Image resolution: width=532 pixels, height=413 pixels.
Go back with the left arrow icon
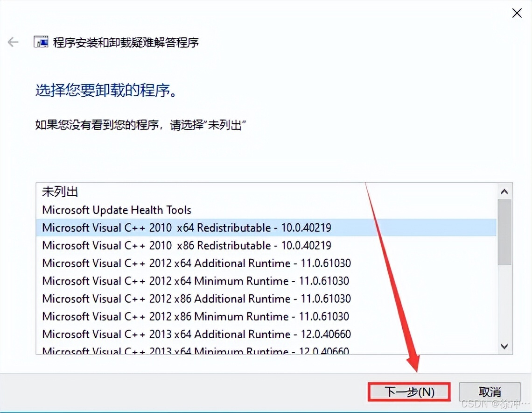(13, 42)
